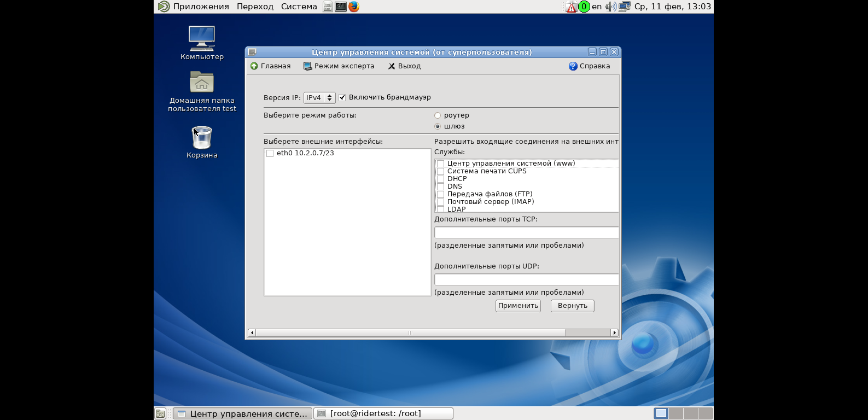Open the network connections tray icon

click(624, 7)
